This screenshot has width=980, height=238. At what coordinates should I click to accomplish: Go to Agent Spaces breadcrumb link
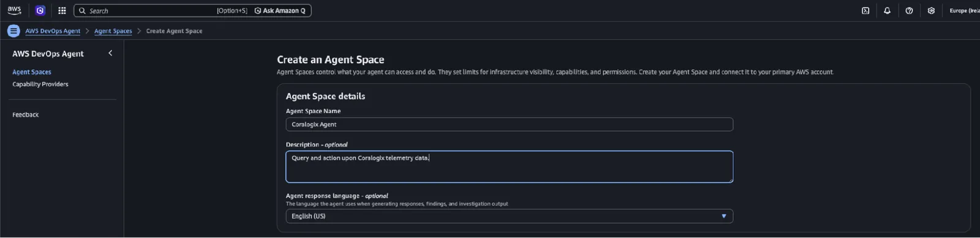(x=113, y=31)
